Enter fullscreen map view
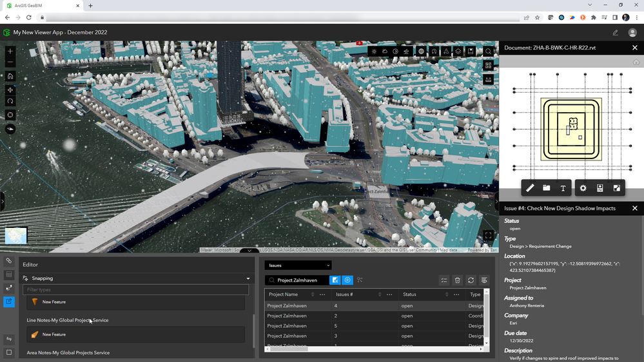 click(x=489, y=235)
